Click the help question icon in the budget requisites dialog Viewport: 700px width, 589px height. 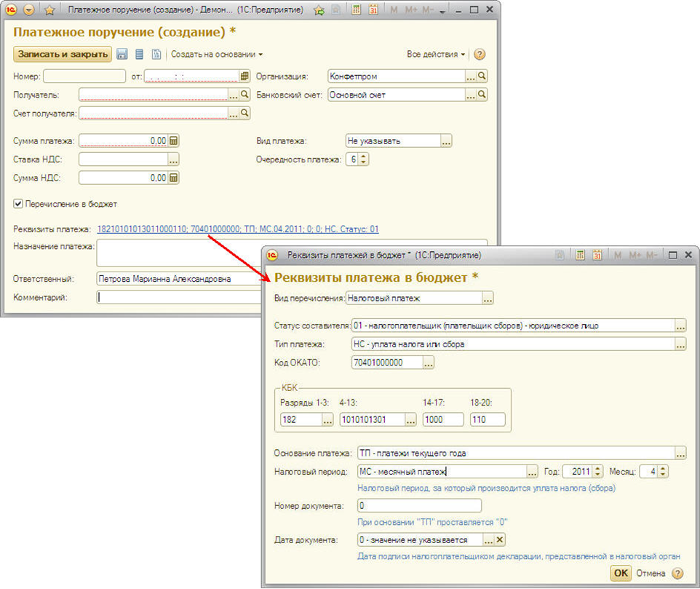coord(677,573)
